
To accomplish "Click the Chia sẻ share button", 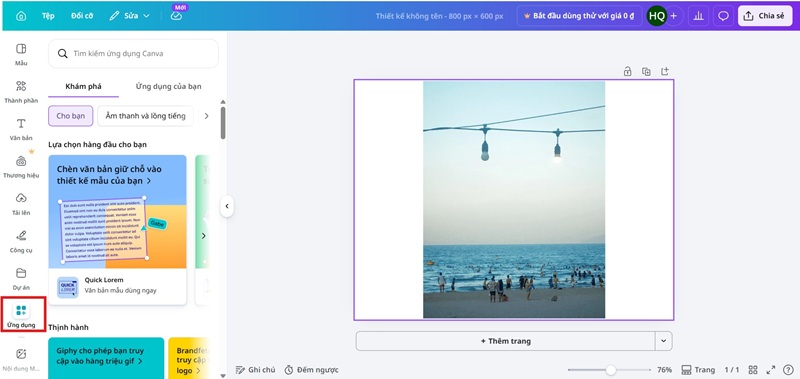I will point(764,16).
